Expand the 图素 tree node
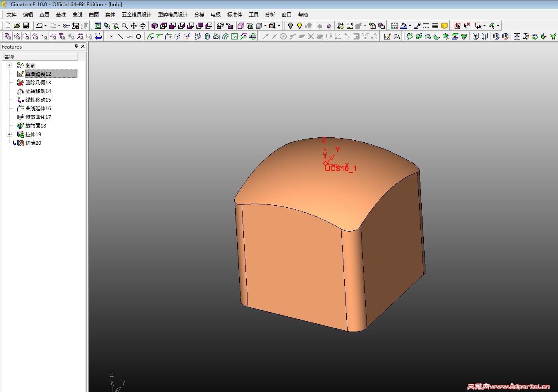The image size is (558, 392). click(x=9, y=65)
